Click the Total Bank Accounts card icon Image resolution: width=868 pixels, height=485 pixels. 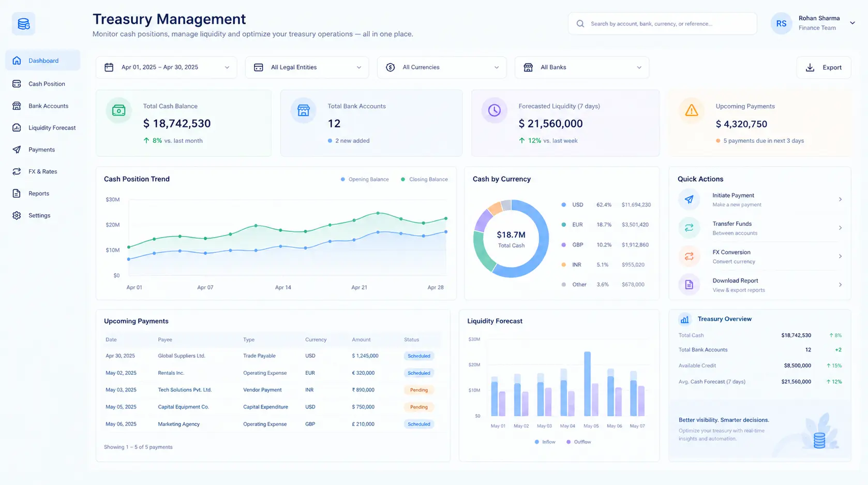coord(304,110)
